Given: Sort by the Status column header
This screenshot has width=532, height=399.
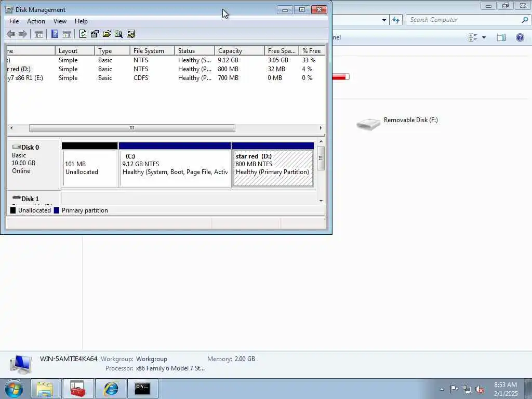Looking at the screenshot, I should click(195, 50).
